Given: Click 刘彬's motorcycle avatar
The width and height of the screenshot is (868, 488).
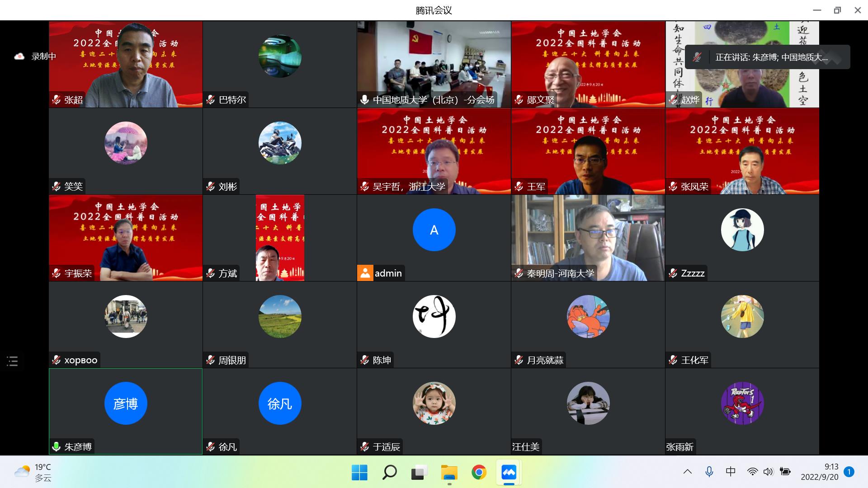Looking at the screenshot, I should (280, 143).
